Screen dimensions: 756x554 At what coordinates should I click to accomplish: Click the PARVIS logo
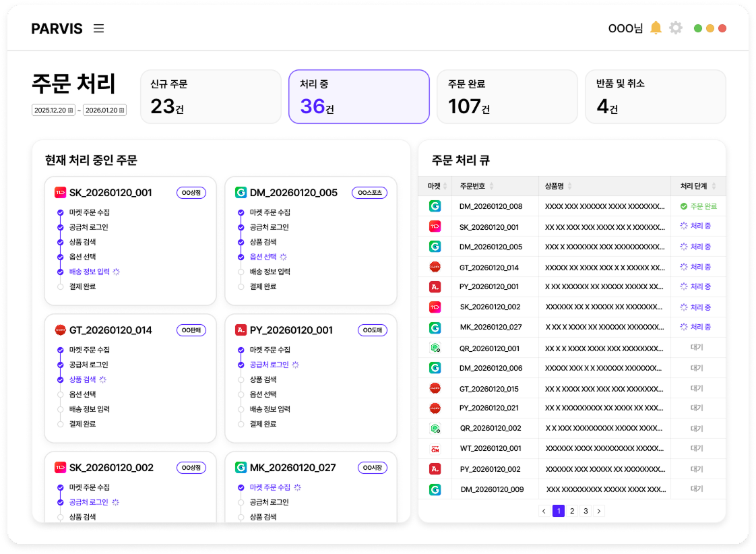click(57, 28)
